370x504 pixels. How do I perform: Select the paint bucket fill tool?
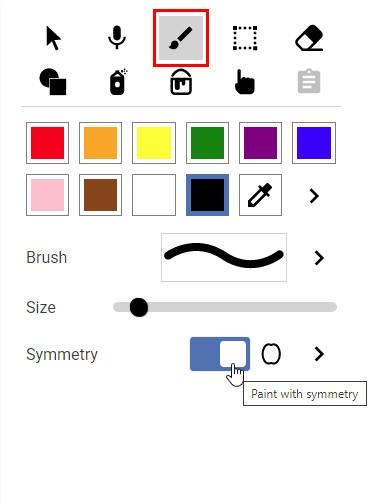(x=181, y=82)
